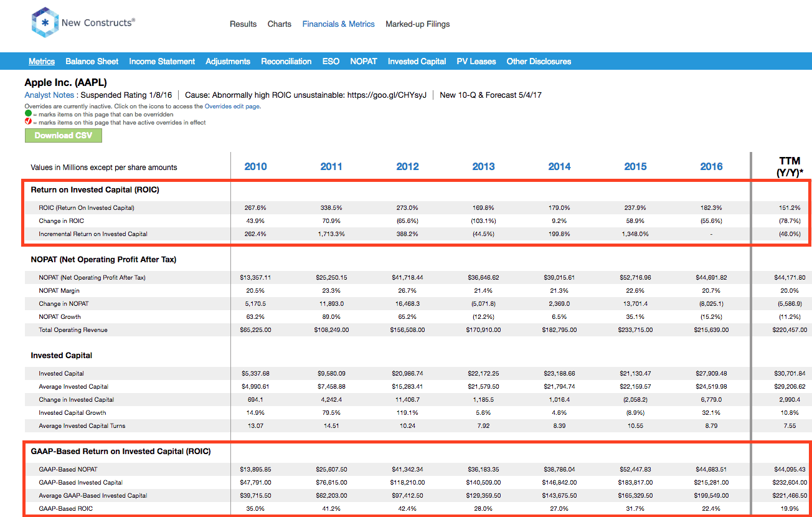Click the ROIC (Return On Invested Capital) row label
This screenshot has width=812, height=517.
pyautogui.click(x=87, y=208)
